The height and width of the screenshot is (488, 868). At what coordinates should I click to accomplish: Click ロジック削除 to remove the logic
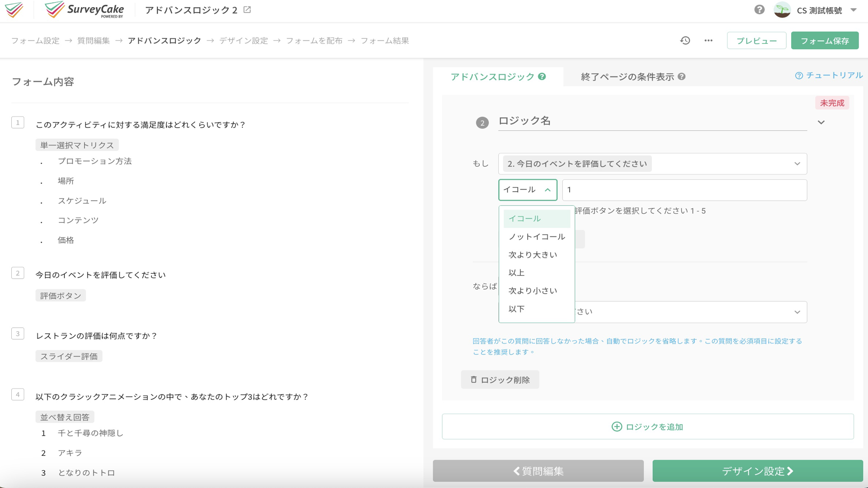[x=500, y=380]
